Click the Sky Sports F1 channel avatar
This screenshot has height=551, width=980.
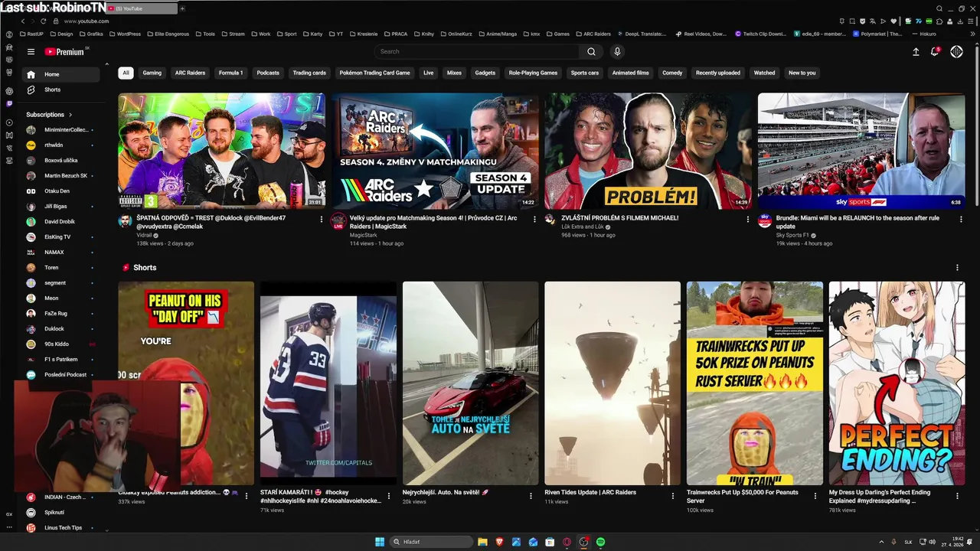pyautogui.click(x=765, y=220)
